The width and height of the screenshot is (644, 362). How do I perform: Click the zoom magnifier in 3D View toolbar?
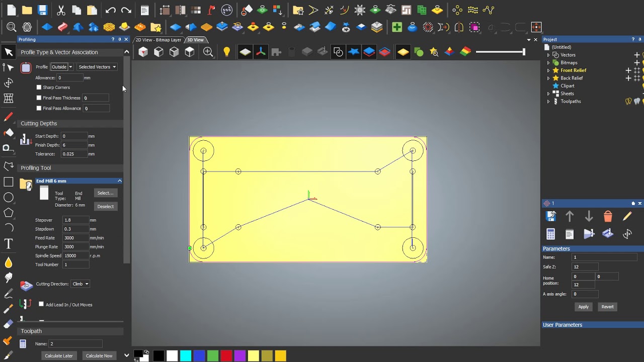(208, 52)
